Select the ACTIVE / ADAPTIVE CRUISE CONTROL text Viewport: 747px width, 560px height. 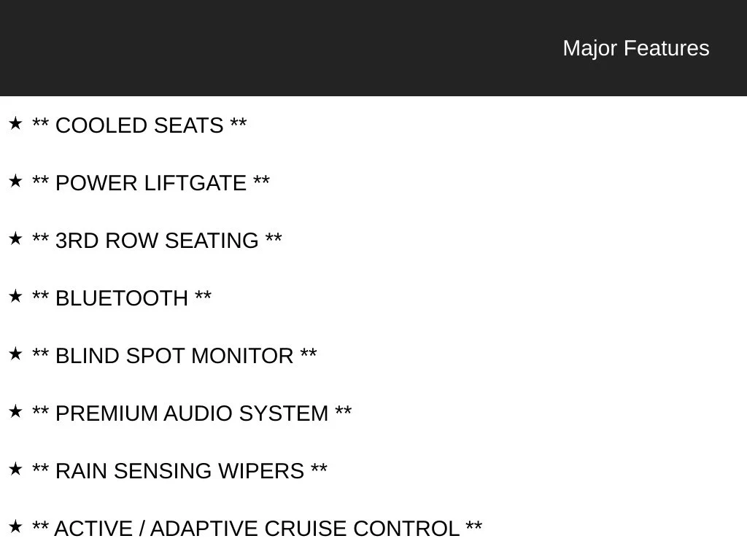(257, 529)
